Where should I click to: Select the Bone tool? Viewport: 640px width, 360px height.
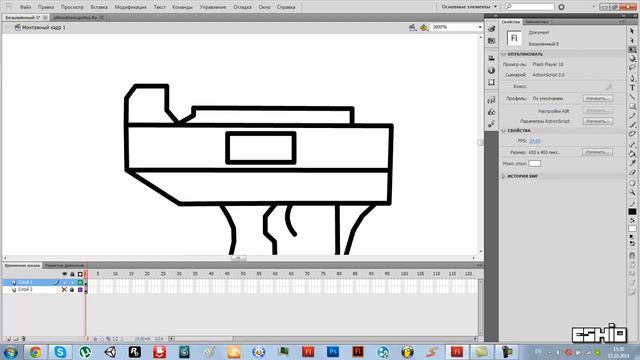pyautogui.click(x=632, y=144)
